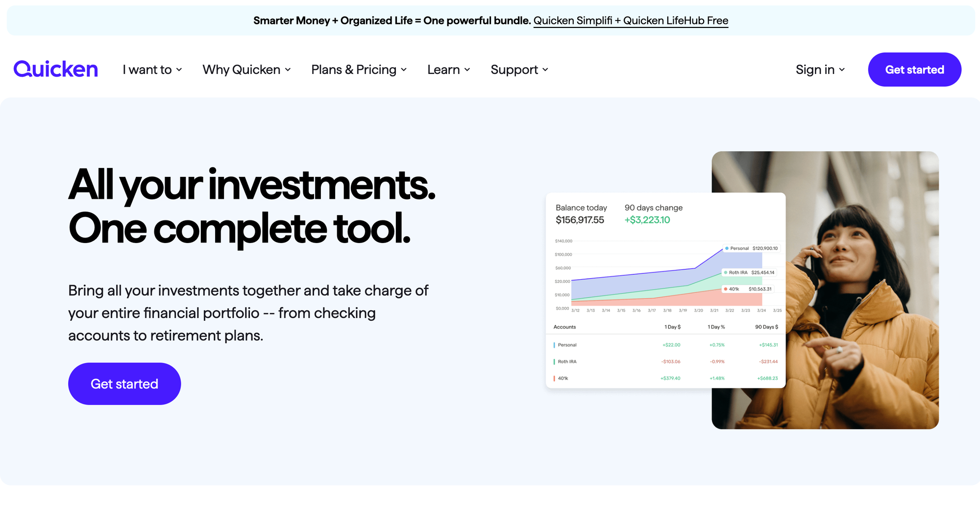
Task: Click the 401k $10,563.31 chart label
Action: coord(748,289)
